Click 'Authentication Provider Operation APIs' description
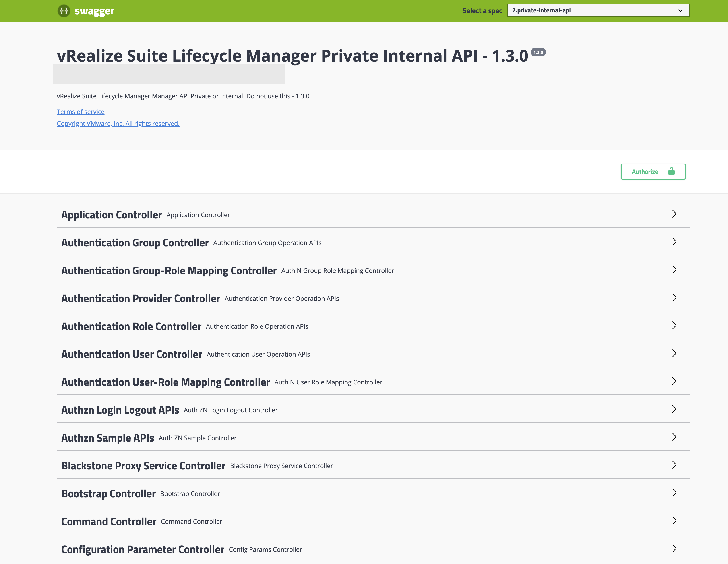Screen dimensions: 728x564 (x=282, y=298)
